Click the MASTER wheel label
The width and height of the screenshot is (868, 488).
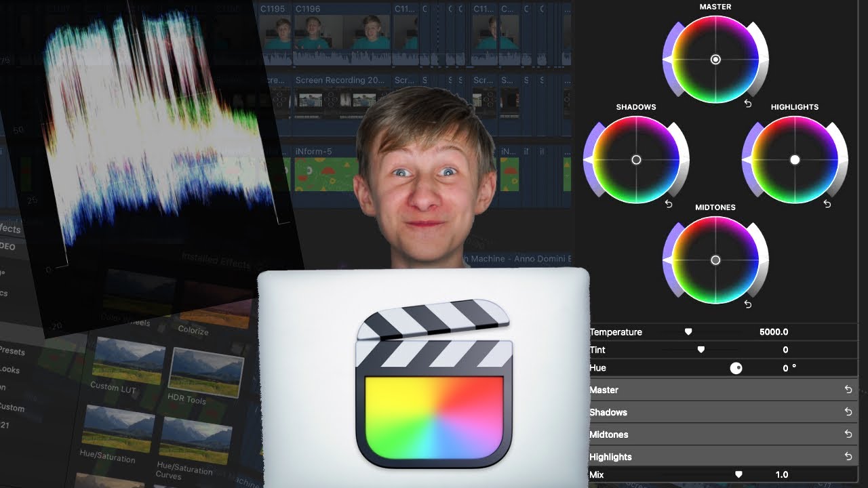click(715, 7)
